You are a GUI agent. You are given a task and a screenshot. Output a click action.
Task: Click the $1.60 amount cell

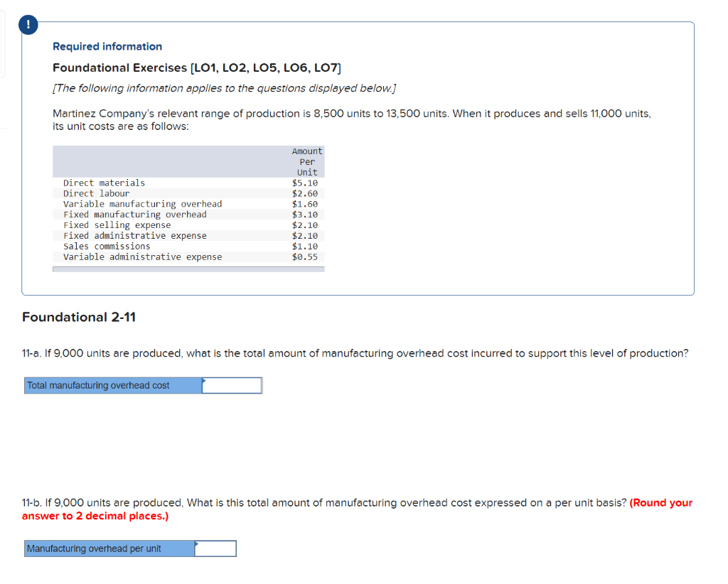tap(305, 204)
